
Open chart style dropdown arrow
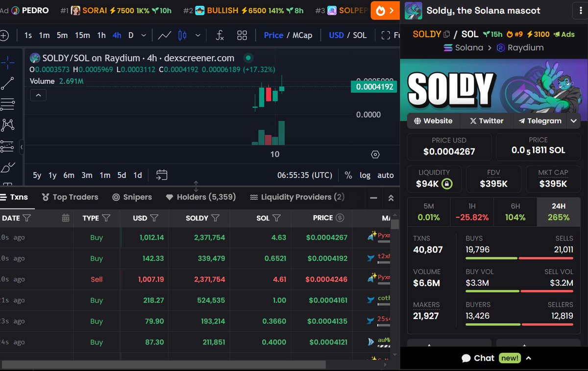198,35
